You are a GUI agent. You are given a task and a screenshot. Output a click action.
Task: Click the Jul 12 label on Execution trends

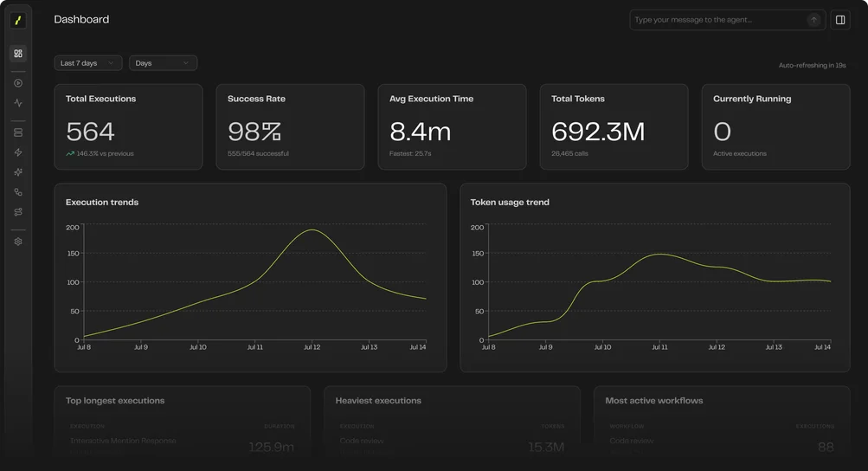[312, 347]
